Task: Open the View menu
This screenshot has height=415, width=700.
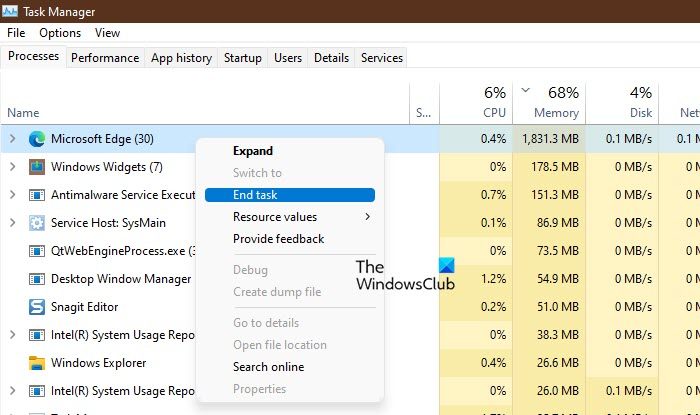Action: coord(107,33)
